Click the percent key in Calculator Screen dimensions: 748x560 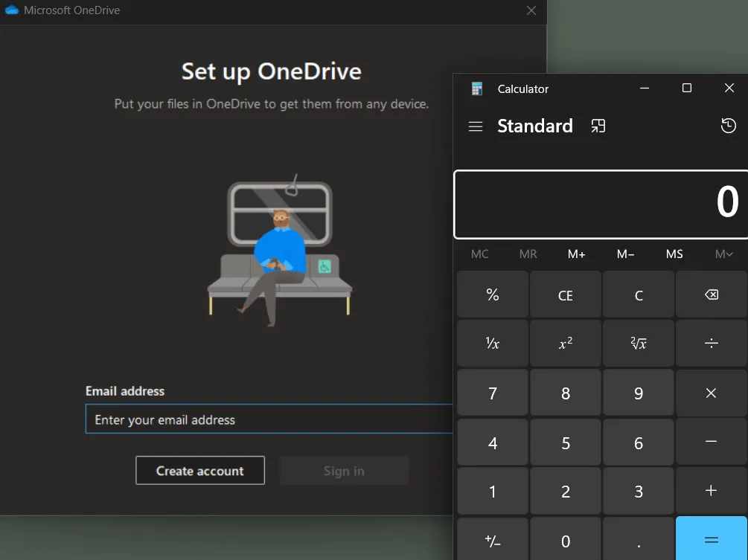pyautogui.click(x=492, y=295)
